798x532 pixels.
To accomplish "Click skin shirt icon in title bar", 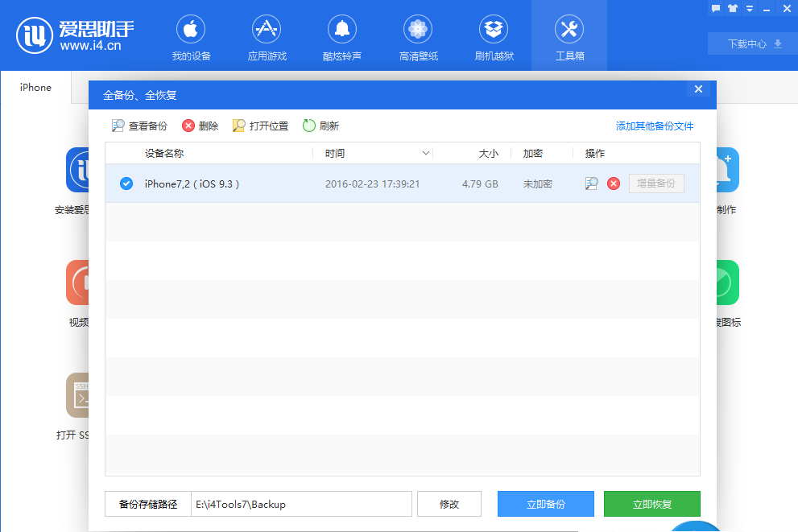I will [732, 8].
